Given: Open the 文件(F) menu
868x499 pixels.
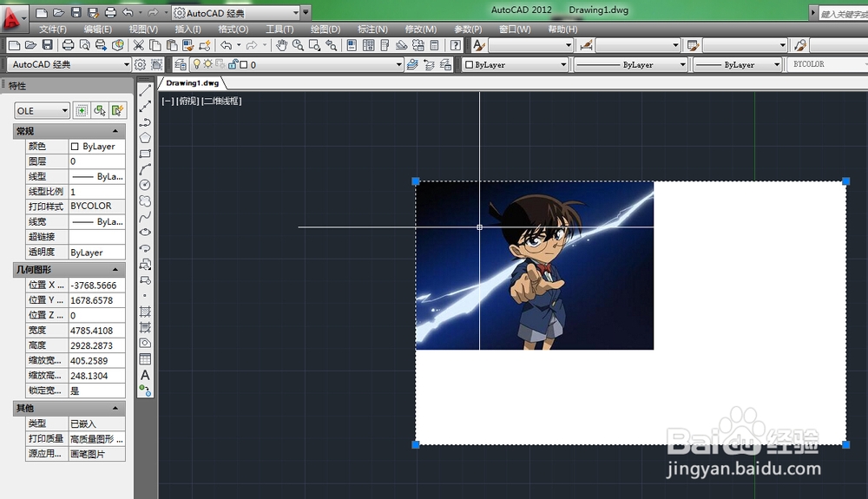Looking at the screenshot, I should click(x=53, y=30).
